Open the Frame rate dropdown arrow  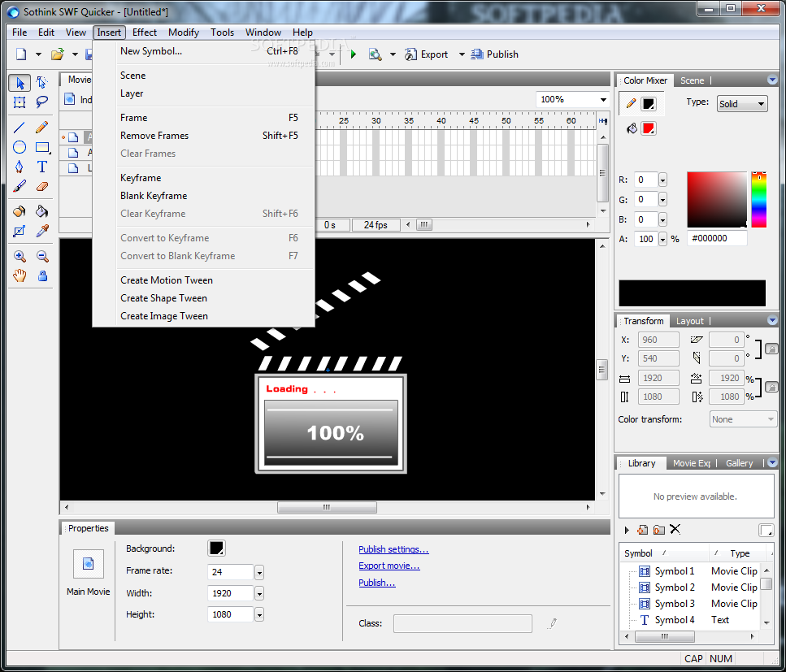259,572
